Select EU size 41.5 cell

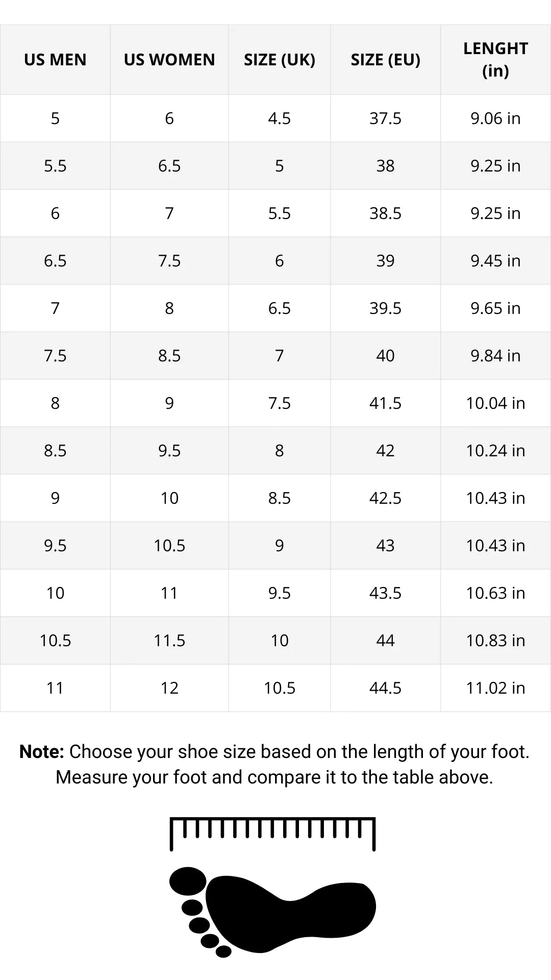coord(386,403)
